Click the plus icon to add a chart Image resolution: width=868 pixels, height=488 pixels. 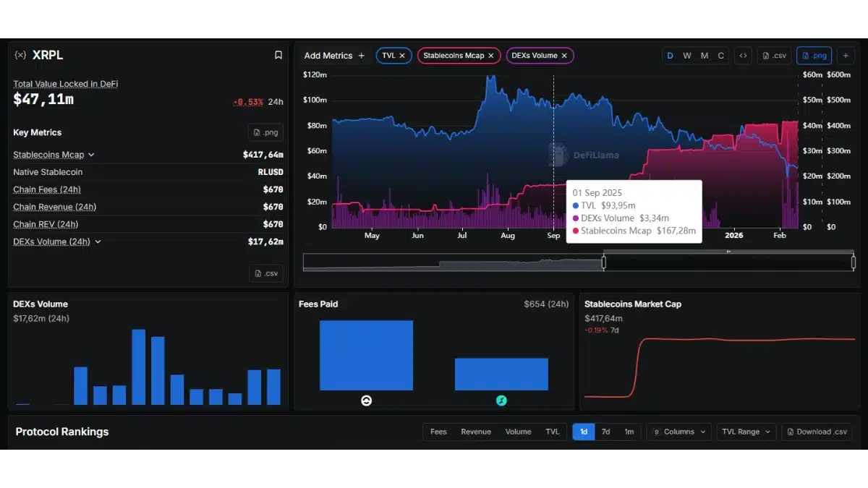pyautogui.click(x=846, y=55)
